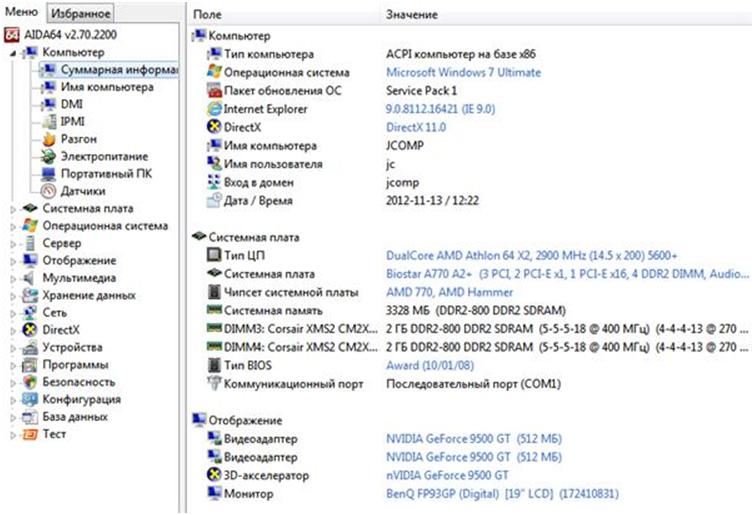Open the Microsoft Windows 7 Ultimate link
Screen dimensions: 754x515
pyautogui.click(x=463, y=73)
